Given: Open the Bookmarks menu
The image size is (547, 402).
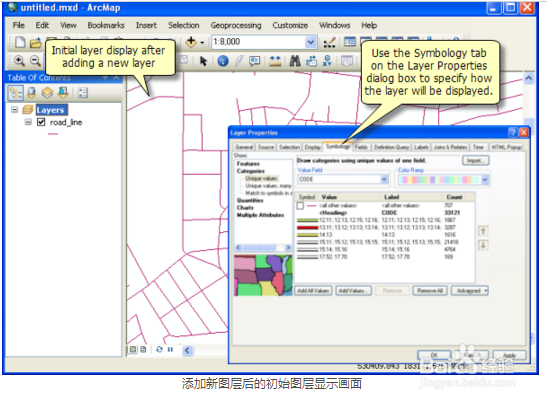Looking at the screenshot, I should (106, 25).
